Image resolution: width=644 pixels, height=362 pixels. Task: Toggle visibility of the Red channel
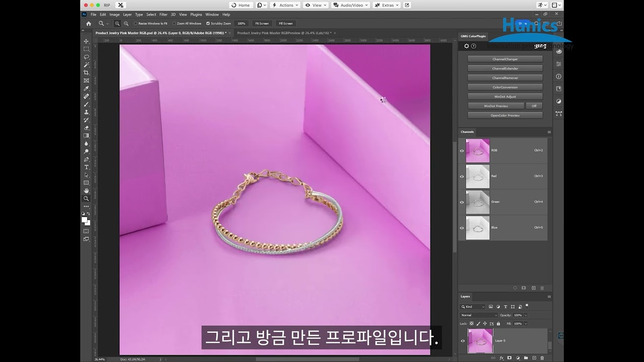462,176
